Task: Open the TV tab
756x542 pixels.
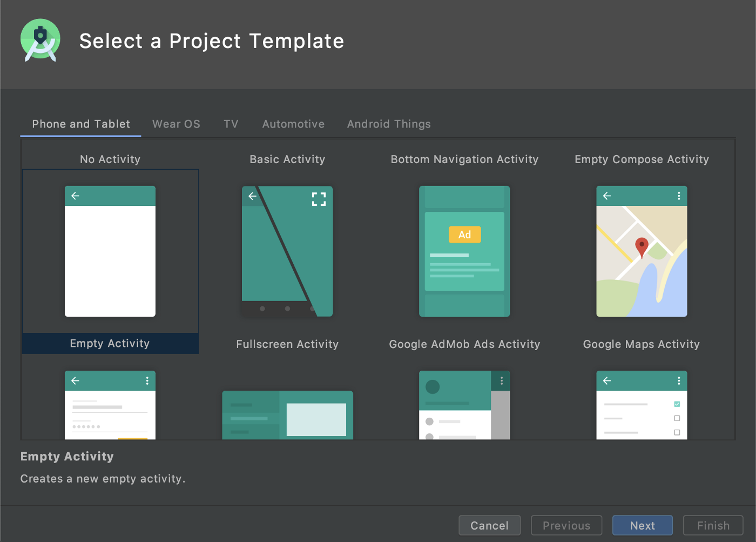Action: point(231,124)
